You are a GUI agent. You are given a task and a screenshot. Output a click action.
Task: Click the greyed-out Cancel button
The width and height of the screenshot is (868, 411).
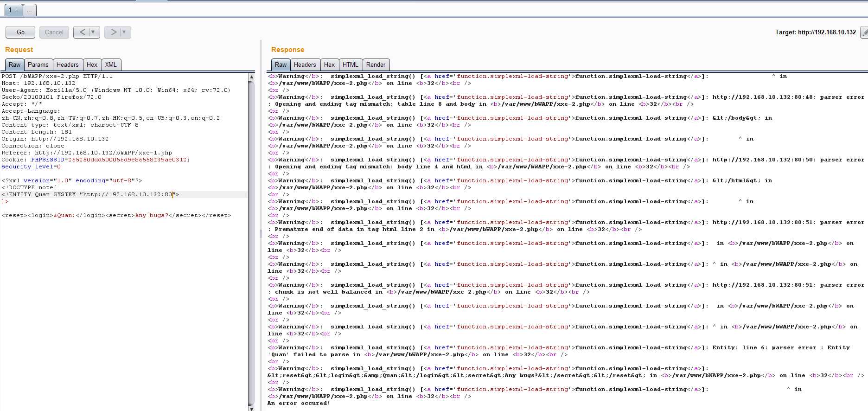click(x=54, y=32)
